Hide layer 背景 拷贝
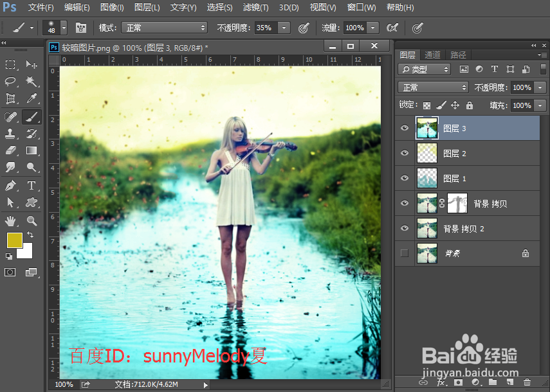This screenshot has height=392, width=550. 405,203
